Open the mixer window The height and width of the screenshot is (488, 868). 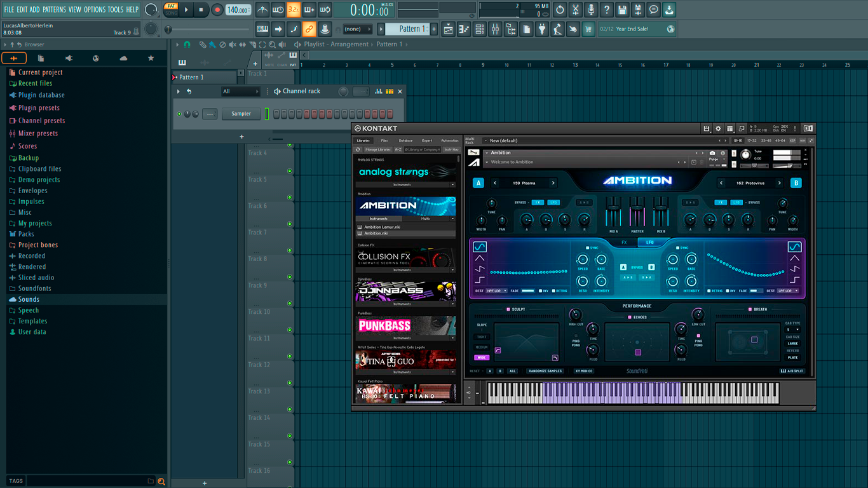[x=495, y=29]
